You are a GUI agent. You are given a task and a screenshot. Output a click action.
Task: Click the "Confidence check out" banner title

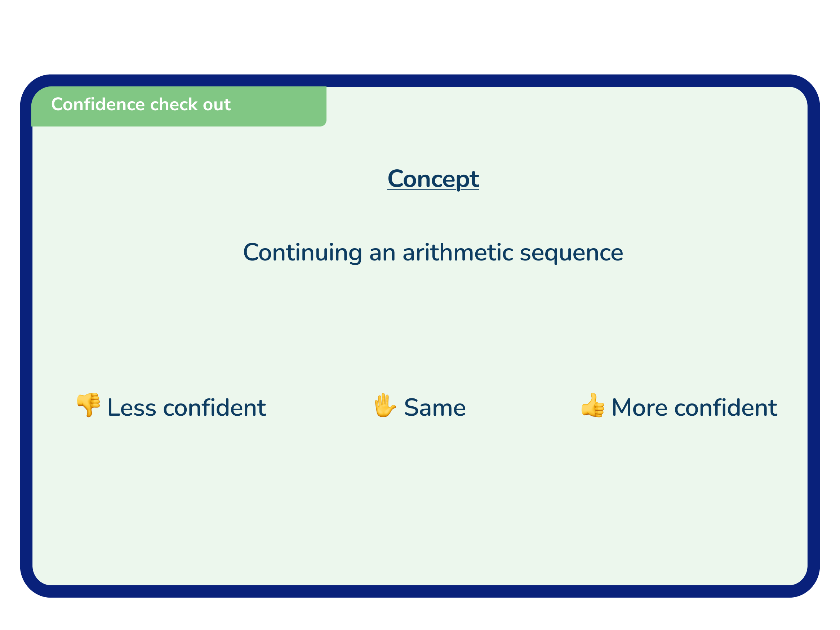tap(141, 104)
